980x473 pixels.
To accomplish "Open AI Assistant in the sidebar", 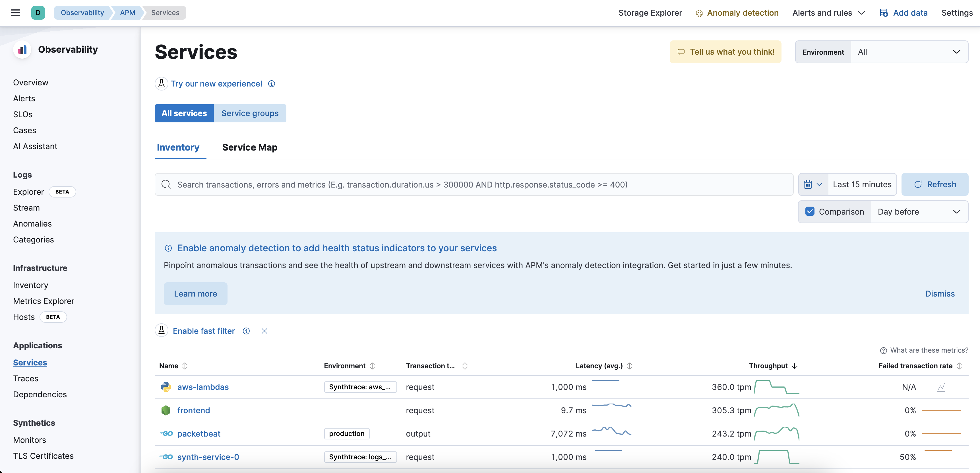I will (35, 146).
